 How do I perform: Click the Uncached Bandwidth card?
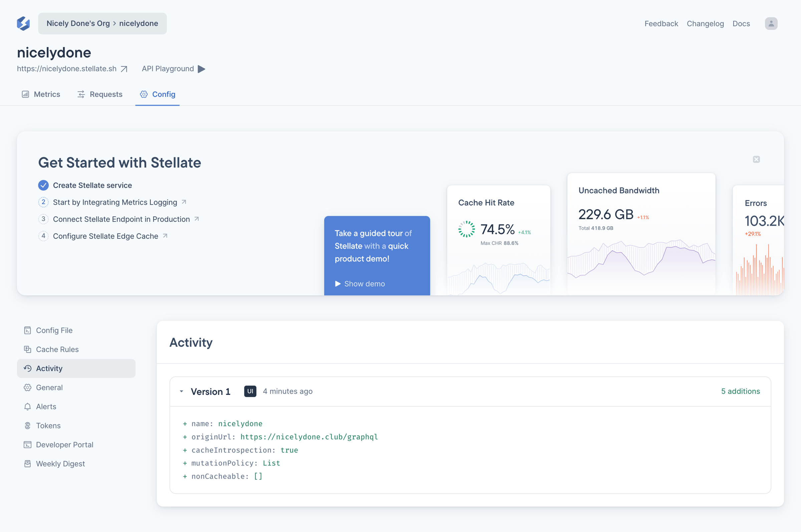[641, 234]
